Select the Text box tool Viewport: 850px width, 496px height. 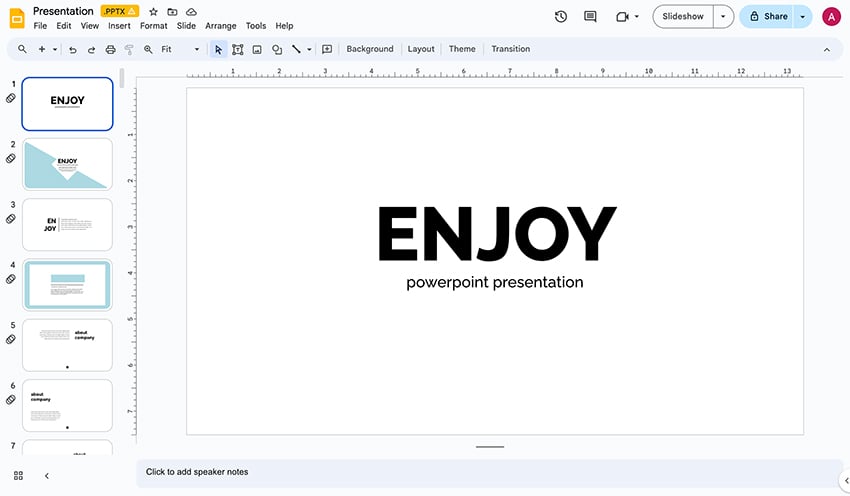point(238,49)
